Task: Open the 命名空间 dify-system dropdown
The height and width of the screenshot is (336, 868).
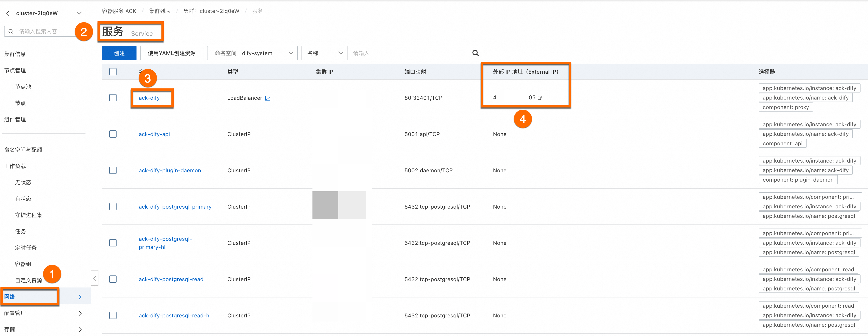Action: [252, 53]
